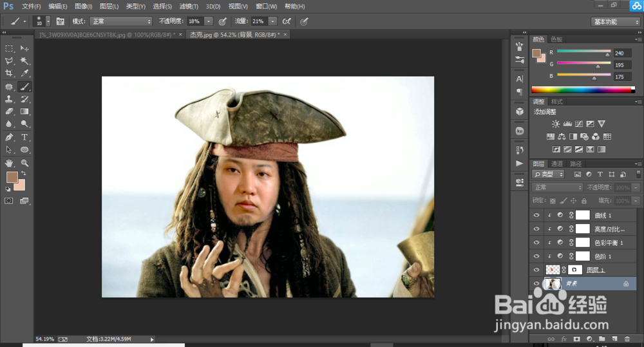The height and width of the screenshot is (347, 644).
Task: Open brush preset picker dropdown
Action: (48, 21)
